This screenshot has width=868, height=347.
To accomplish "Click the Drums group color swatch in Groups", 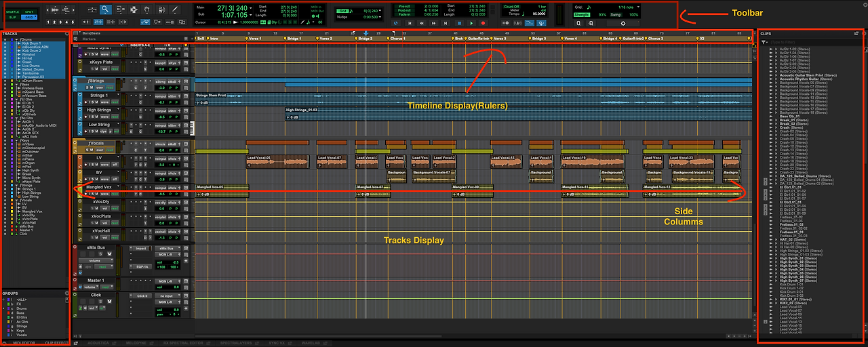I will 8,308.
